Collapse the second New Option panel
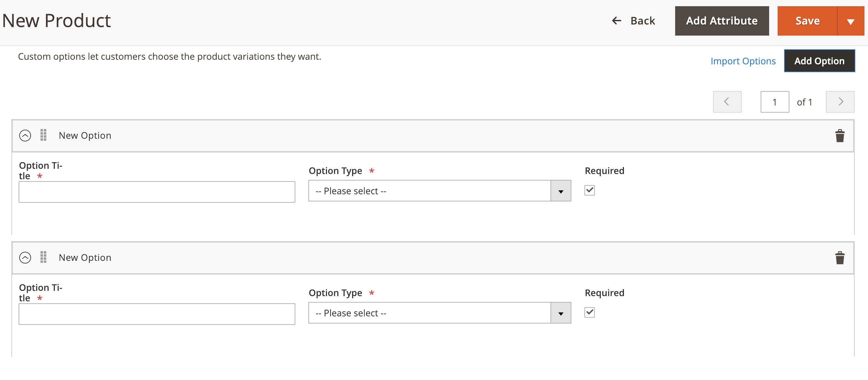868x380 pixels. tap(25, 258)
